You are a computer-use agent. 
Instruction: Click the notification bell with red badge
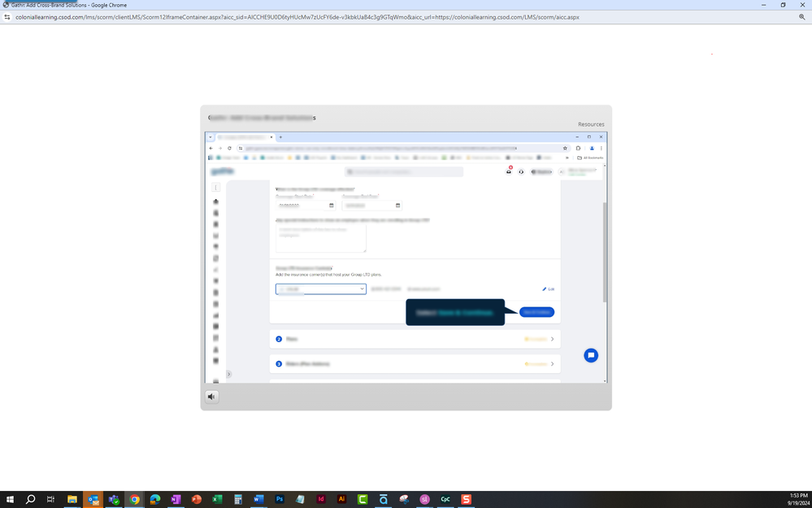tap(509, 172)
